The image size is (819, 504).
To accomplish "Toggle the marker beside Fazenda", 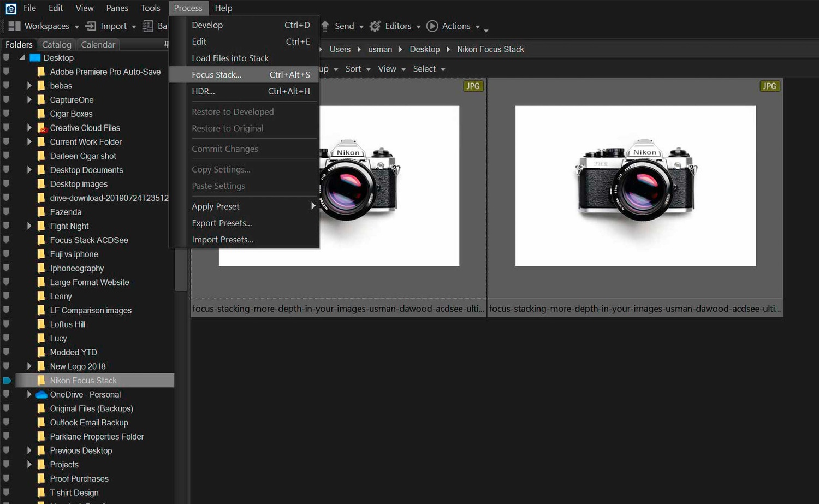I will tap(7, 212).
